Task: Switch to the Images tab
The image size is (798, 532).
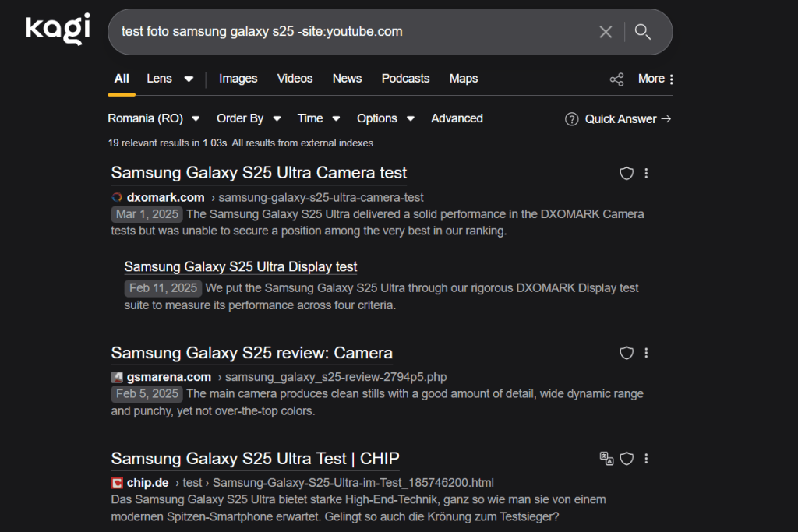Action: [238, 79]
